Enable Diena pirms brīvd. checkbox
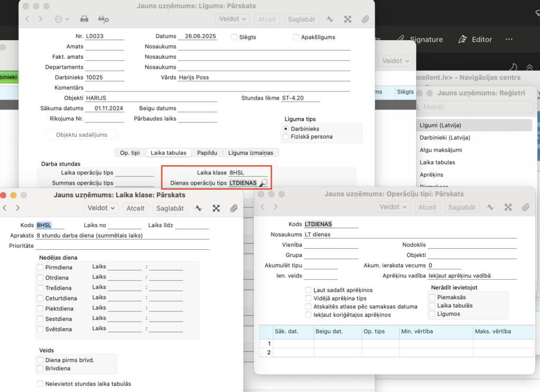Screen dimensions: 540x392 [40, 360]
